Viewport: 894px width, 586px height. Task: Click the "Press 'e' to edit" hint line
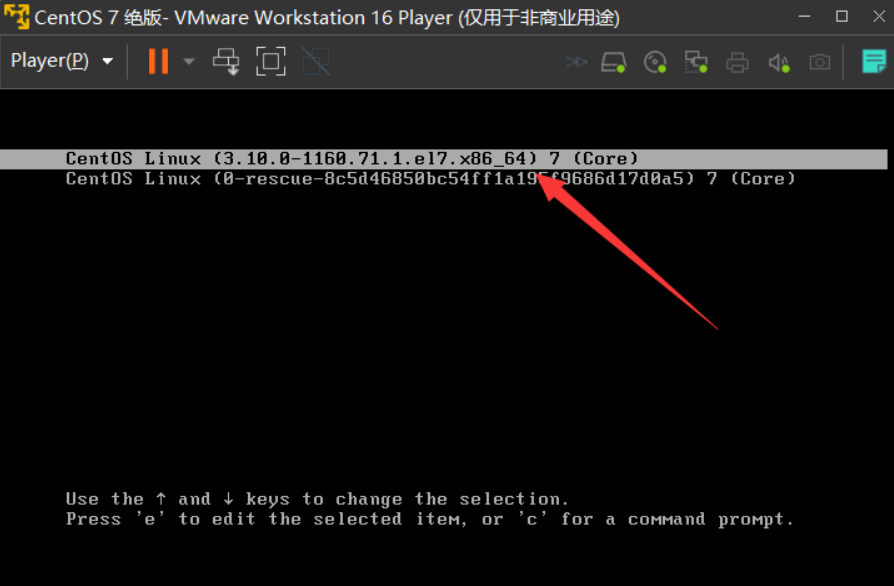pos(429,519)
